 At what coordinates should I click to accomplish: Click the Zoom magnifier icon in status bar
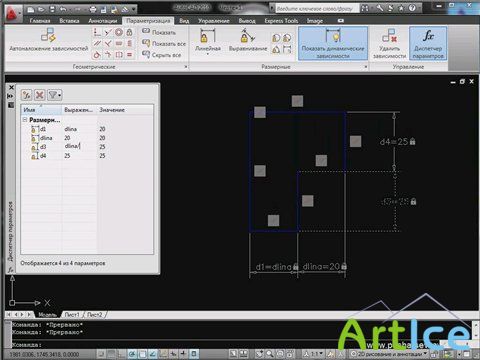click(x=270, y=354)
